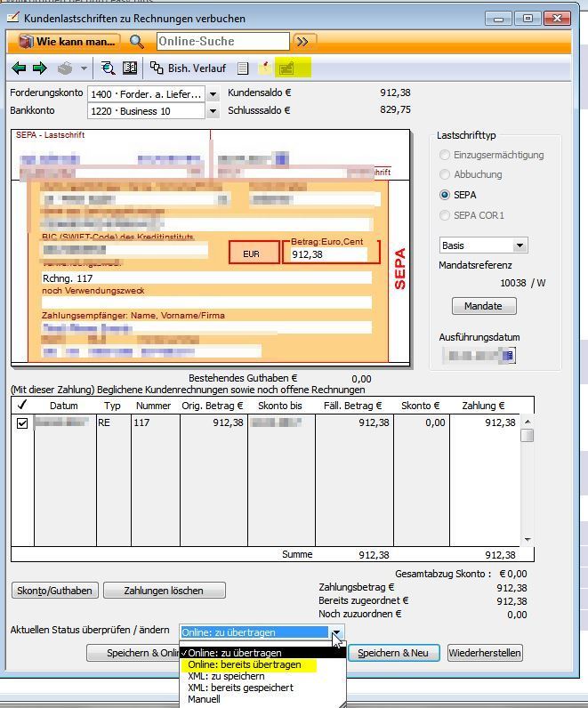Click the Speichern & Online button
The height and width of the screenshot is (708, 588).
pyautogui.click(x=133, y=653)
